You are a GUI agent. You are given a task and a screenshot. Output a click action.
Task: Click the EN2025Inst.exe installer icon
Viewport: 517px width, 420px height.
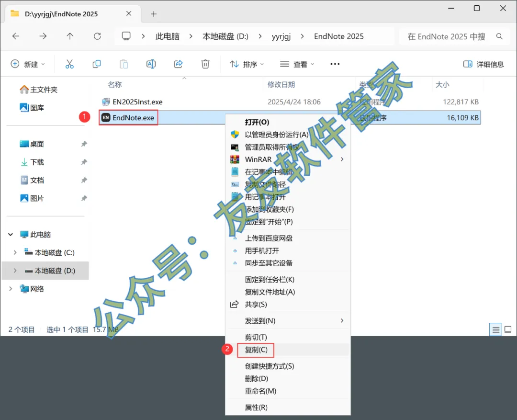[106, 102]
